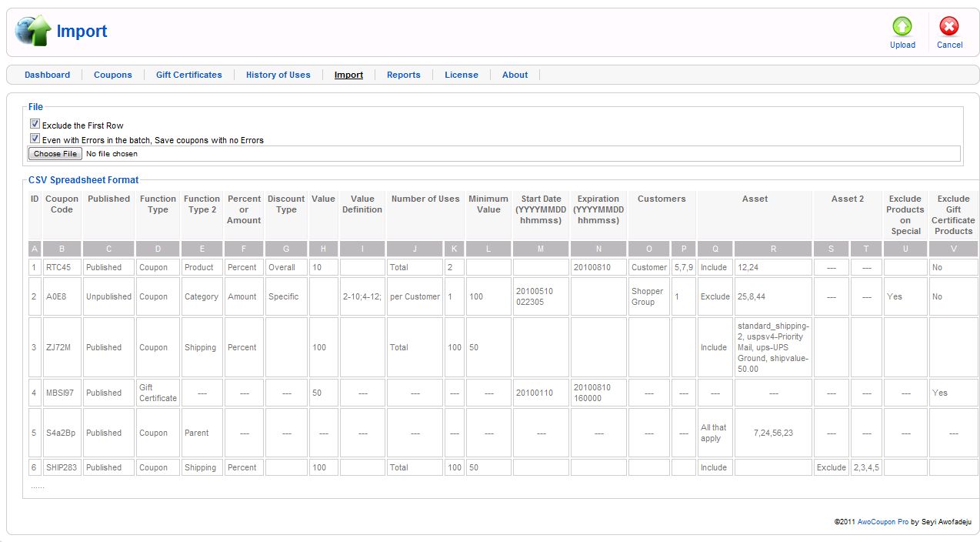Select the MBSI97 coupon code cell
The height and width of the screenshot is (542, 980).
(x=62, y=393)
